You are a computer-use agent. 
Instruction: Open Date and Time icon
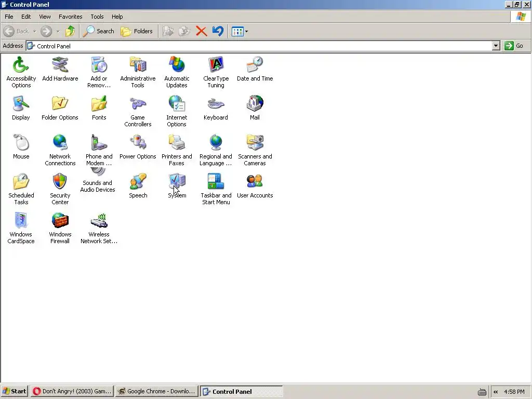(255, 64)
